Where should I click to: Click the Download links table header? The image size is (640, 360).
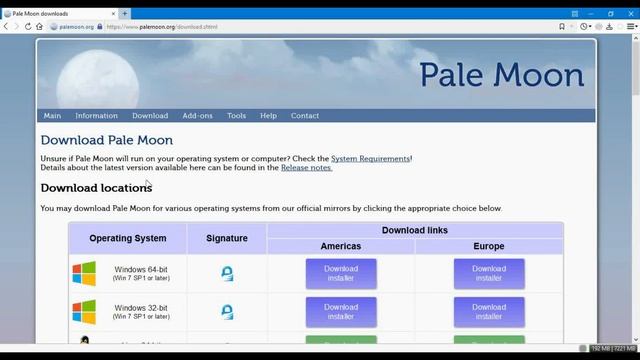click(x=415, y=230)
